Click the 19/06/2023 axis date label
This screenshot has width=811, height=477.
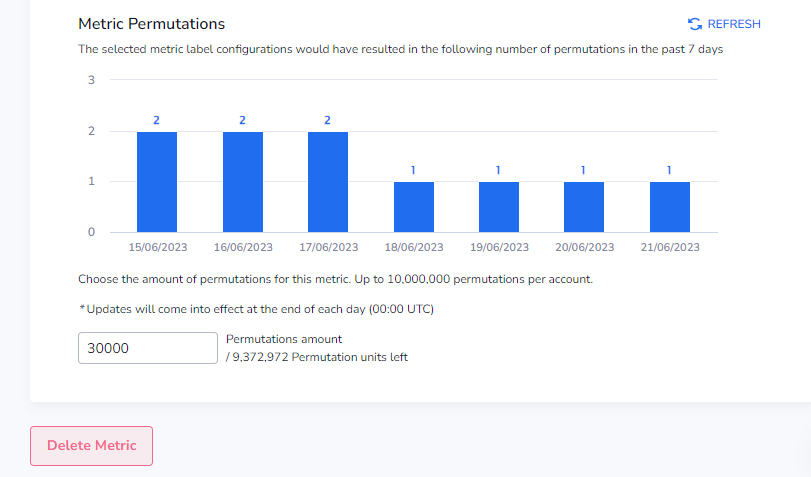499,247
